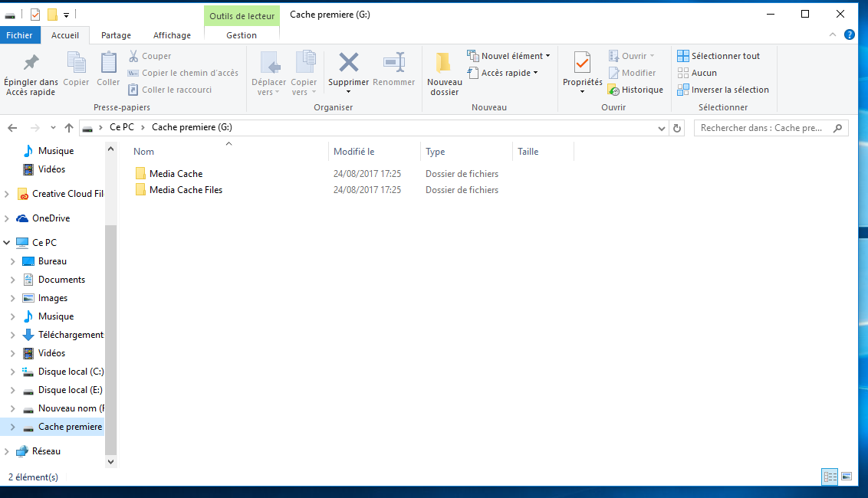This screenshot has height=498, width=868.
Task: Switch to details view toggle in status bar
Action: [830, 477]
